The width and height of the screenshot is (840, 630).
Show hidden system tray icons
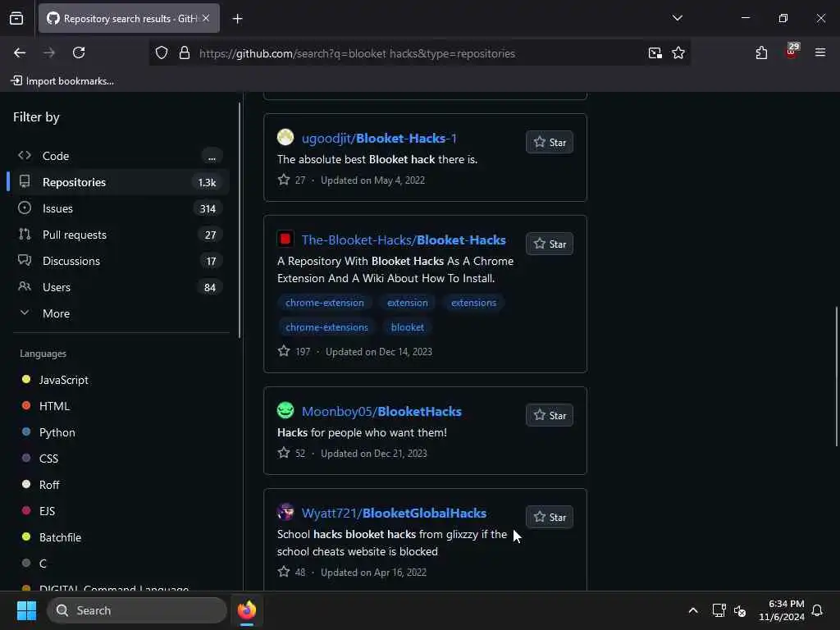(692, 610)
